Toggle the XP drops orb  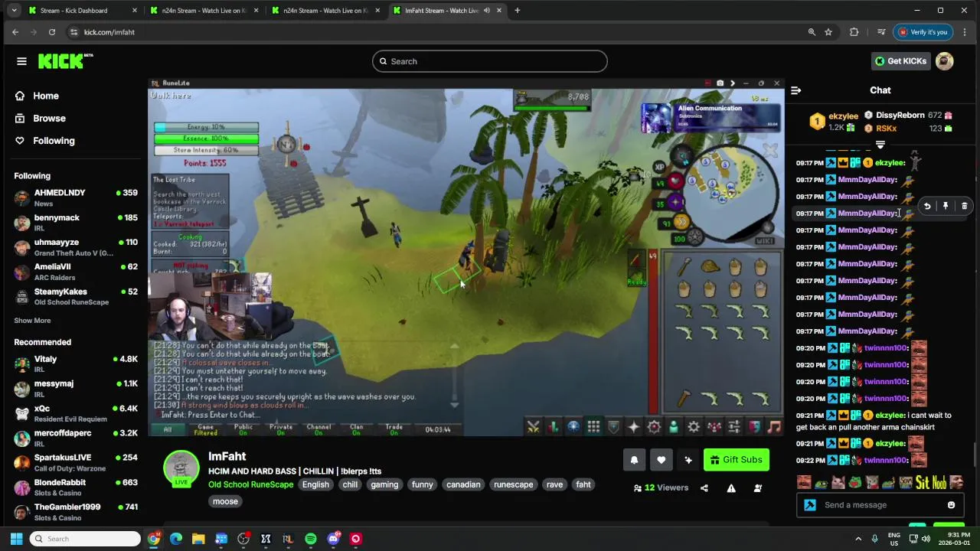(x=659, y=167)
